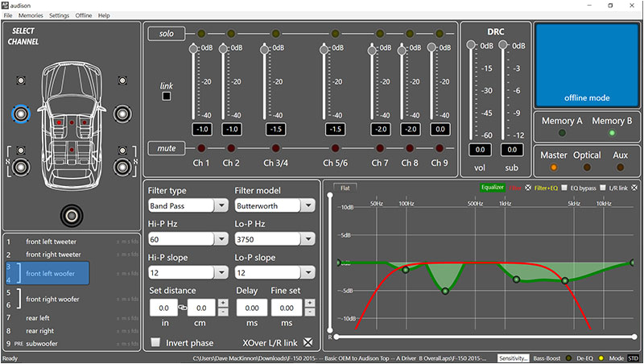Expand the Filter model Butterworth dropdown
The height and width of the screenshot is (364, 644).
(274, 206)
